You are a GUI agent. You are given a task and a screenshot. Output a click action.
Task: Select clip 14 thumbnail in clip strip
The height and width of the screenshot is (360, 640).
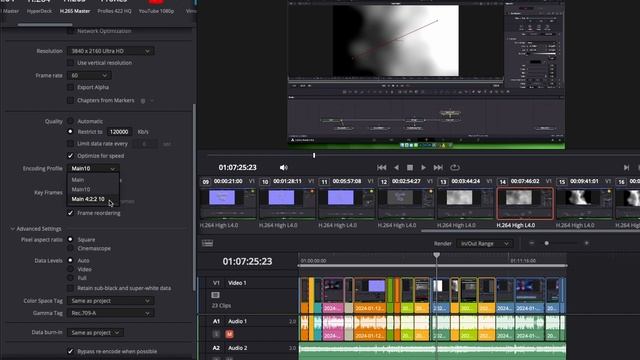[525, 203]
